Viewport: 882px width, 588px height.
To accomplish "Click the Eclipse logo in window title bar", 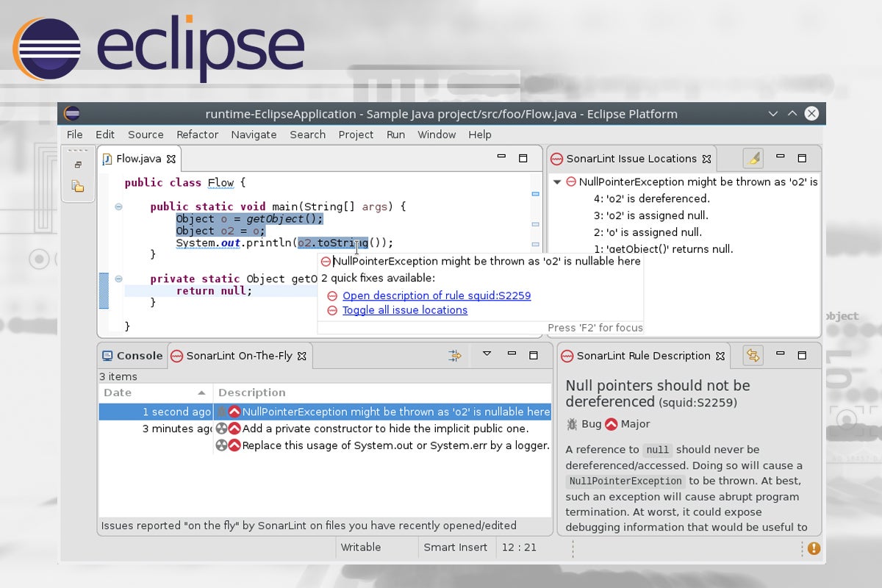I will pos(72,114).
